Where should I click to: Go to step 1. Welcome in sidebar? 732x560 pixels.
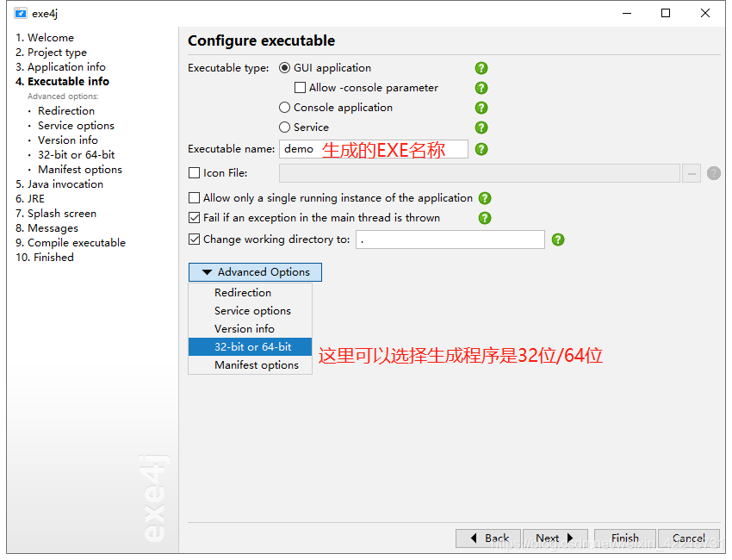click(x=45, y=38)
